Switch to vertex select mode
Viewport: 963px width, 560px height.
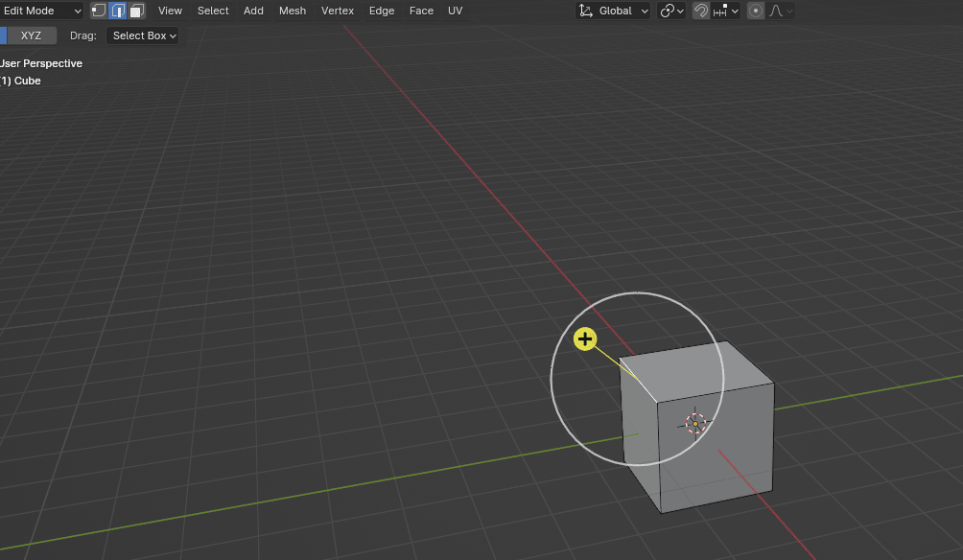pyautogui.click(x=99, y=11)
